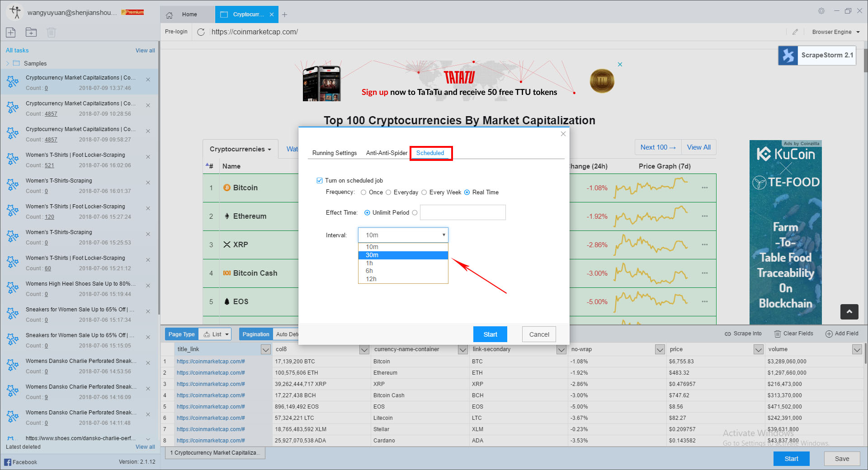The width and height of the screenshot is (868, 470).
Task: Select the Every Week frequency option
Action: point(424,193)
